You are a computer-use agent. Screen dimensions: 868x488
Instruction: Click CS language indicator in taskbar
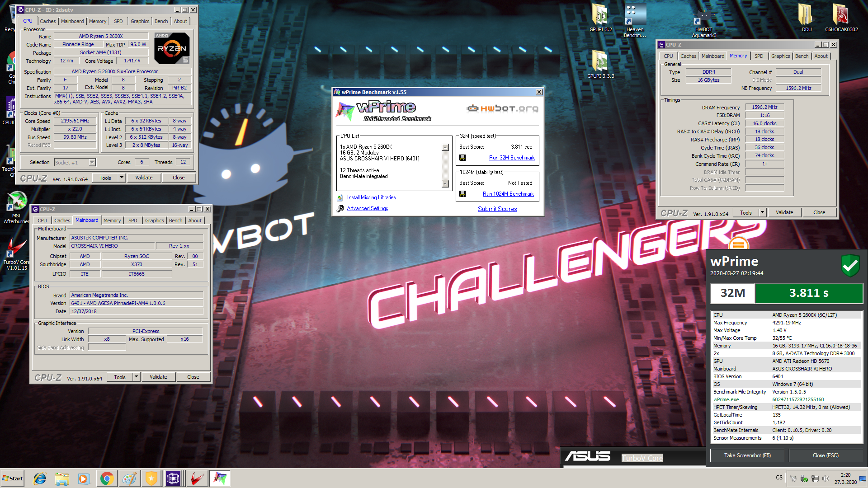[x=779, y=478]
